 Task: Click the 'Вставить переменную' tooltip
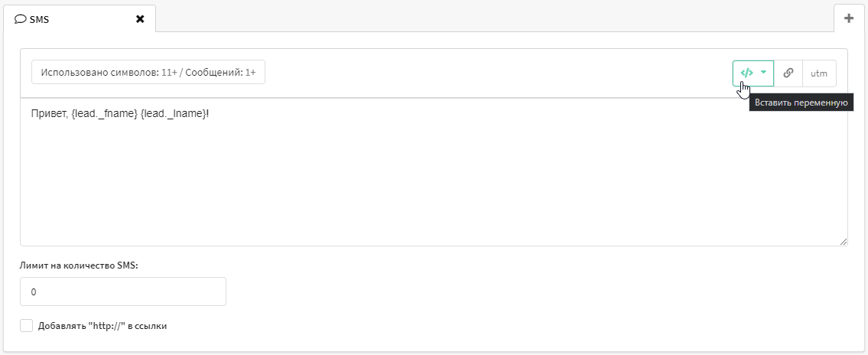[x=801, y=103]
